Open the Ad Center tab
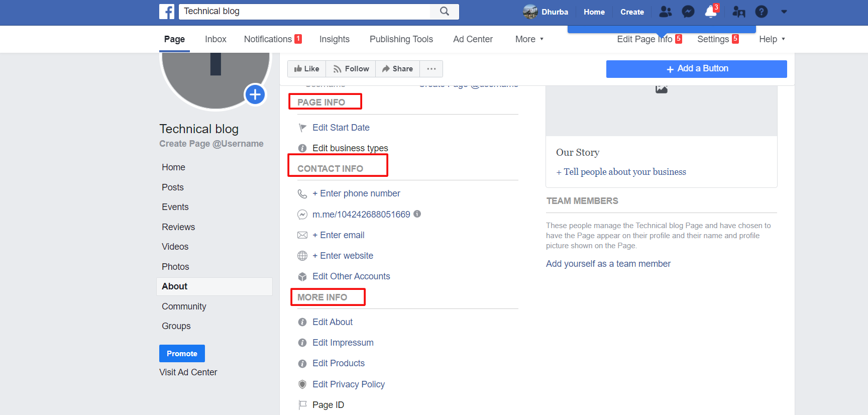868x415 pixels. (x=473, y=39)
